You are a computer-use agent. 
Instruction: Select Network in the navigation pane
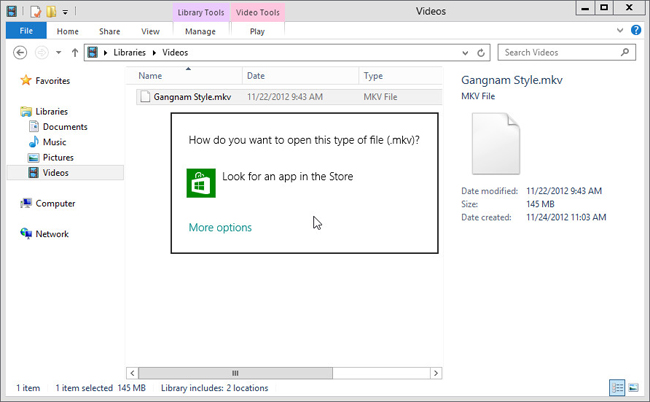click(52, 234)
